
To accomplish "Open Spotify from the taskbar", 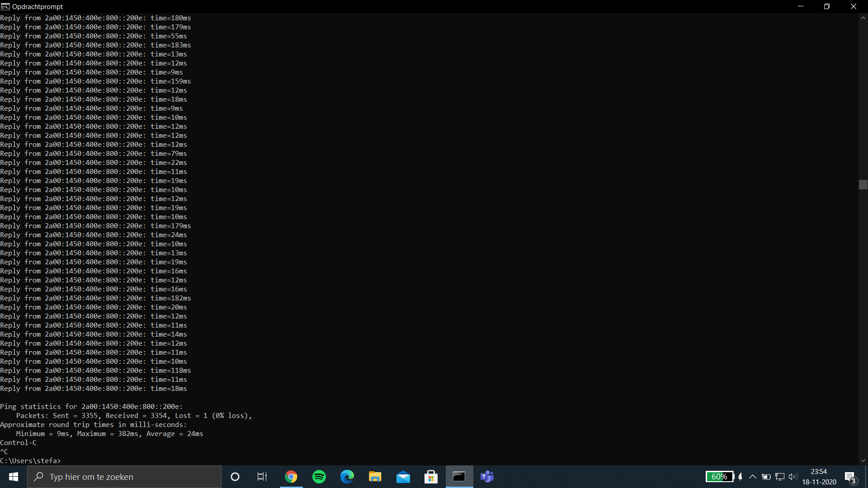I will click(319, 477).
